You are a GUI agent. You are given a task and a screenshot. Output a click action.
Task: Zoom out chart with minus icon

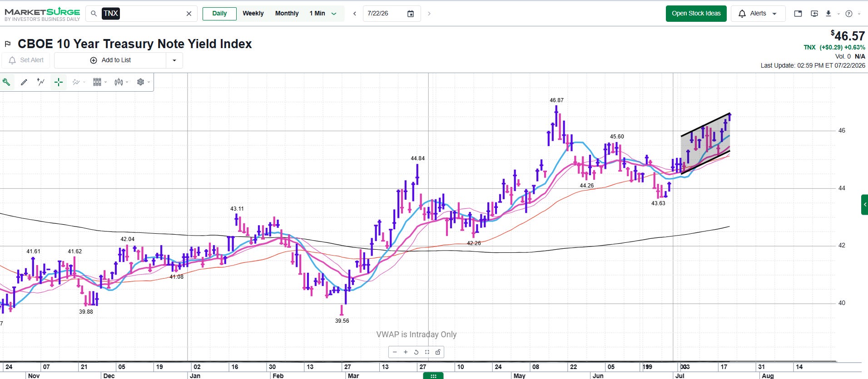click(x=395, y=352)
